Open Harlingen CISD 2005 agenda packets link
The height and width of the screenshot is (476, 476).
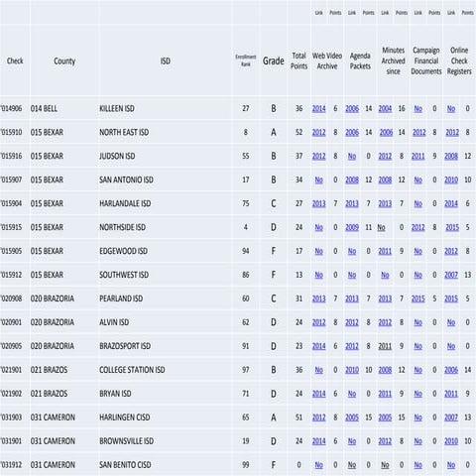point(352,417)
